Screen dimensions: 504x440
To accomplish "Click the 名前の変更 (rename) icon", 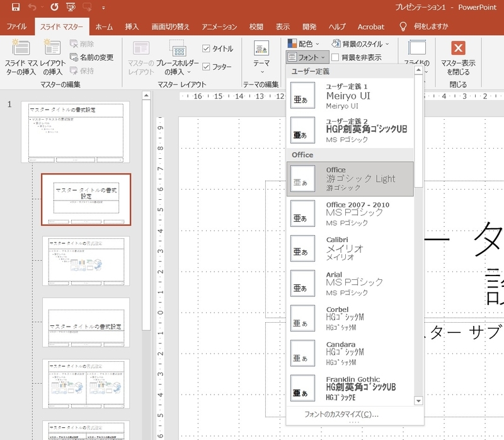I will point(74,55).
